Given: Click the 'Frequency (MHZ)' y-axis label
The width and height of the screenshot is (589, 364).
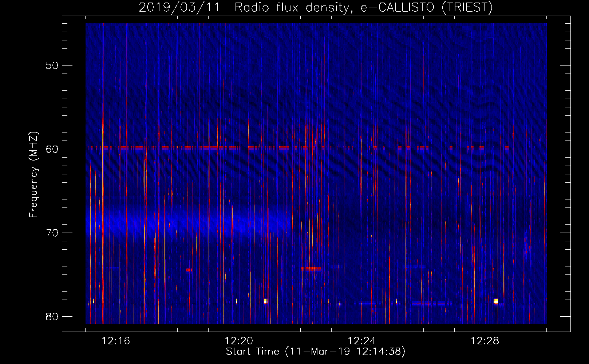Looking at the screenshot, I should point(33,175).
